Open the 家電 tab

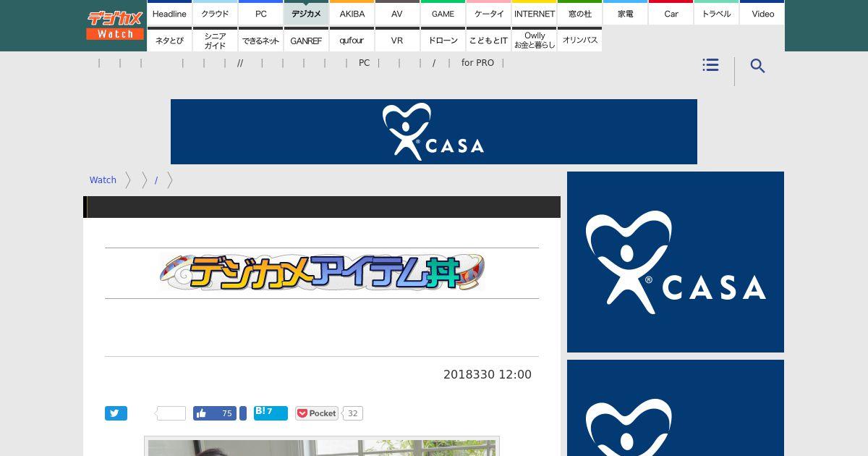tap(625, 13)
